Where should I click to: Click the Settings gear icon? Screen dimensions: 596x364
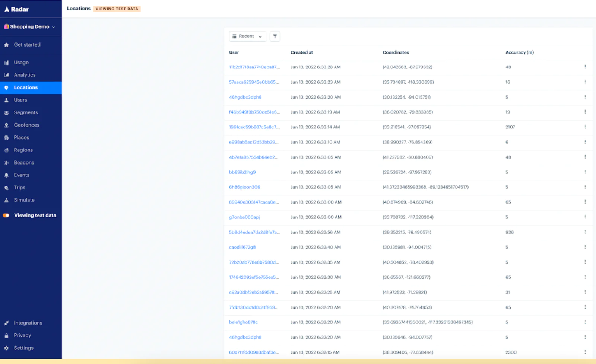pos(6,348)
